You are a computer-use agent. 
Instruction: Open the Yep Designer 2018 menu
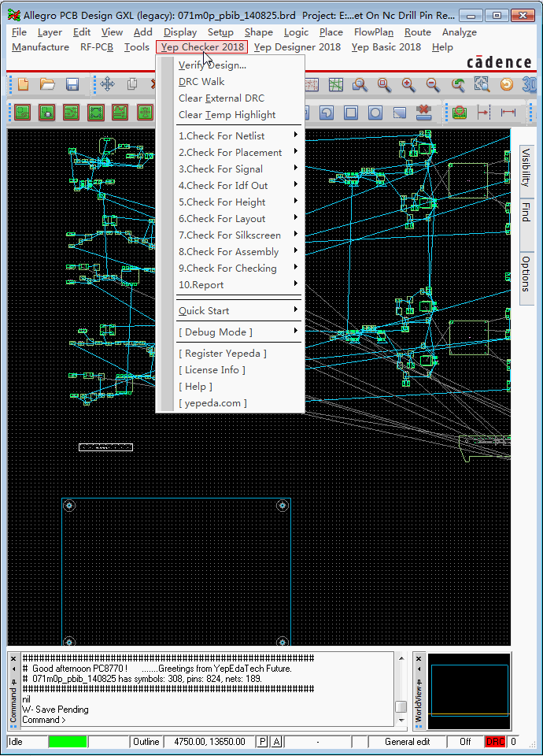[x=297, y=46]
